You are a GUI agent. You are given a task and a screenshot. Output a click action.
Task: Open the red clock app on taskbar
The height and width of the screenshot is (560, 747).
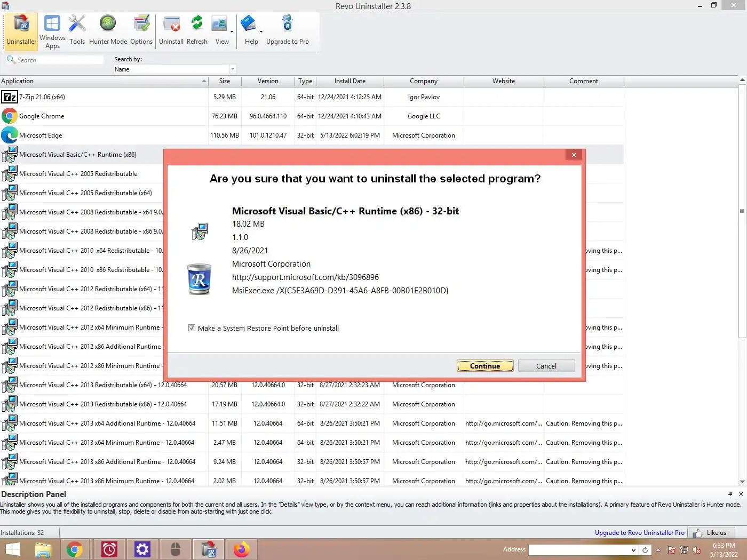pyautogui.click(x=109, y=549)
